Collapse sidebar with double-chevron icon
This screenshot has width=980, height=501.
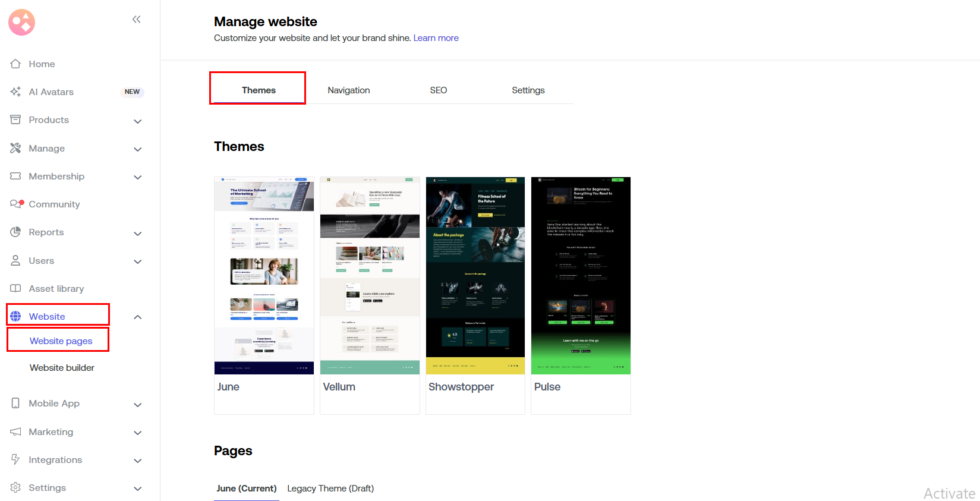coord(136,20)
